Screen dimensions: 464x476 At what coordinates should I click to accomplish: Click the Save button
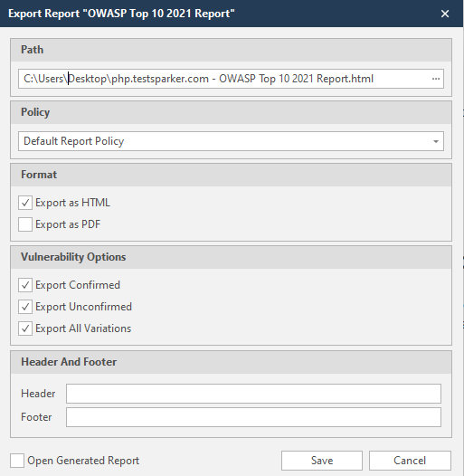pyautogui.click(x=322, y=461)
